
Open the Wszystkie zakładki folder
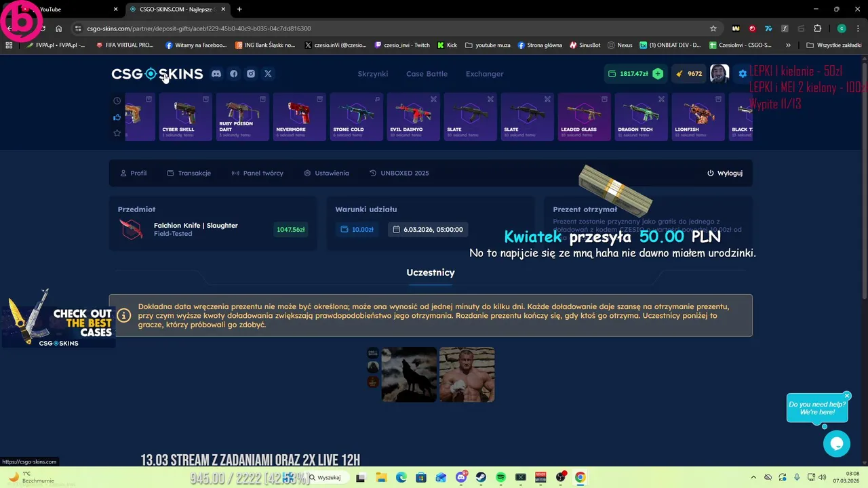click(x=834, y=45)
